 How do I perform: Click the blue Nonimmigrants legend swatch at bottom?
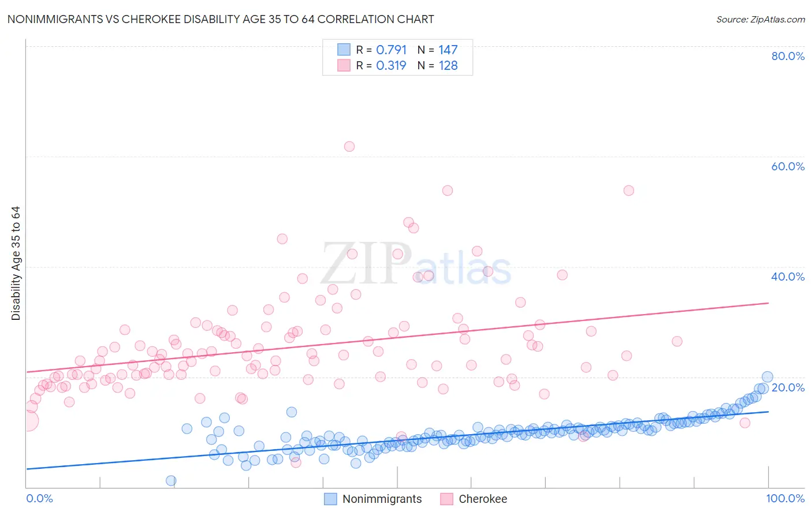pyautogui.click(x=330, y=499)
